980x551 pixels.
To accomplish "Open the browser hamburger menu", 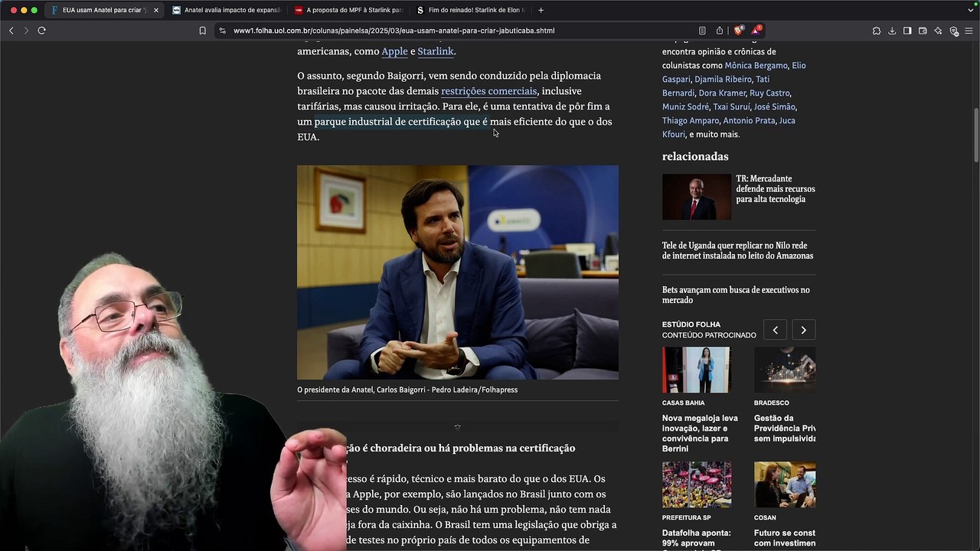I will pos(969,31).
